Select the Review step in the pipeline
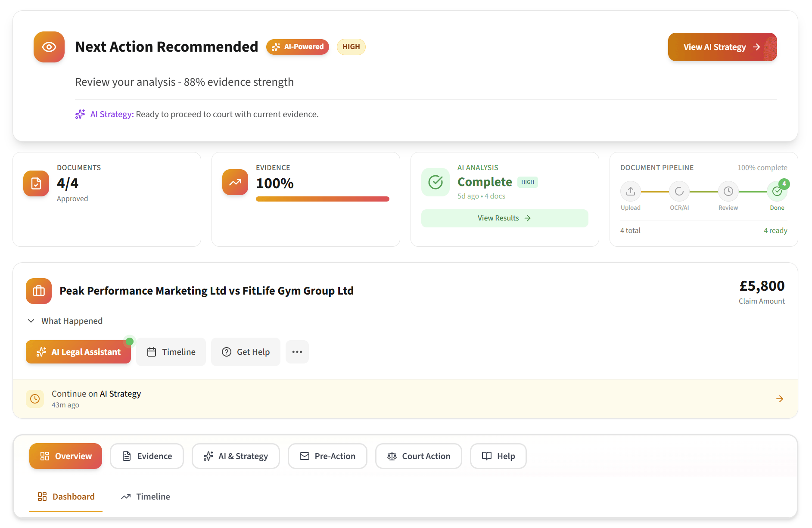Viewport: 812px width, 528px height. click(x=728, y=192)
